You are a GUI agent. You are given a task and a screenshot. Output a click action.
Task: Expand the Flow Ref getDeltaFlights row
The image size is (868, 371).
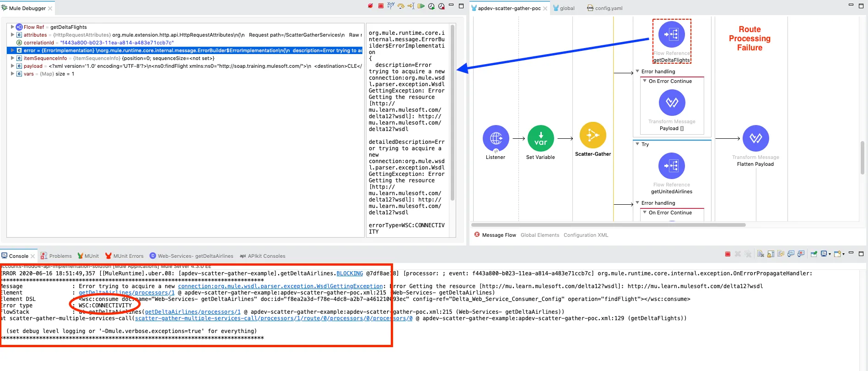point(12,27)
